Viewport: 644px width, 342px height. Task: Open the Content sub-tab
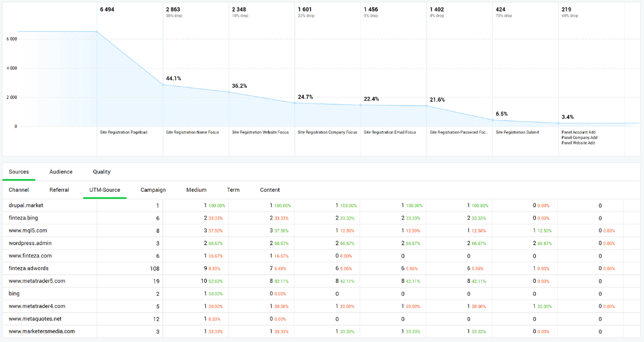[270, 190]
